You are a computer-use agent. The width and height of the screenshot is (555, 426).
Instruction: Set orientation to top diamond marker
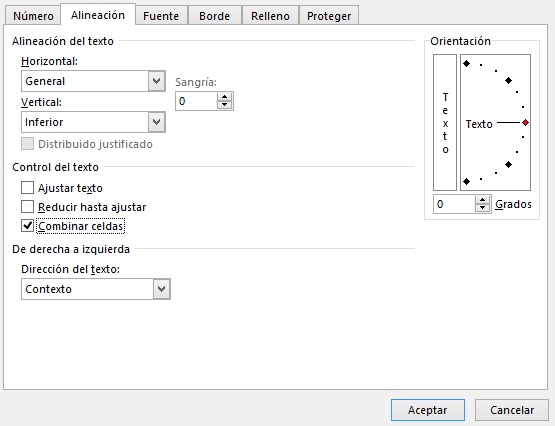pyautogui.click(x=467, y=64)
